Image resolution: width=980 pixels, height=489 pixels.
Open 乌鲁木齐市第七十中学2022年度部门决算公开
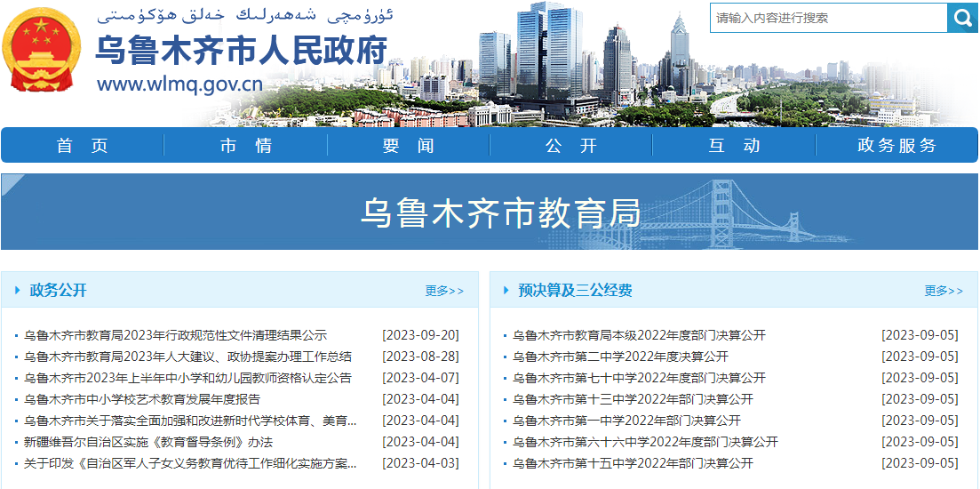(639, 378)
